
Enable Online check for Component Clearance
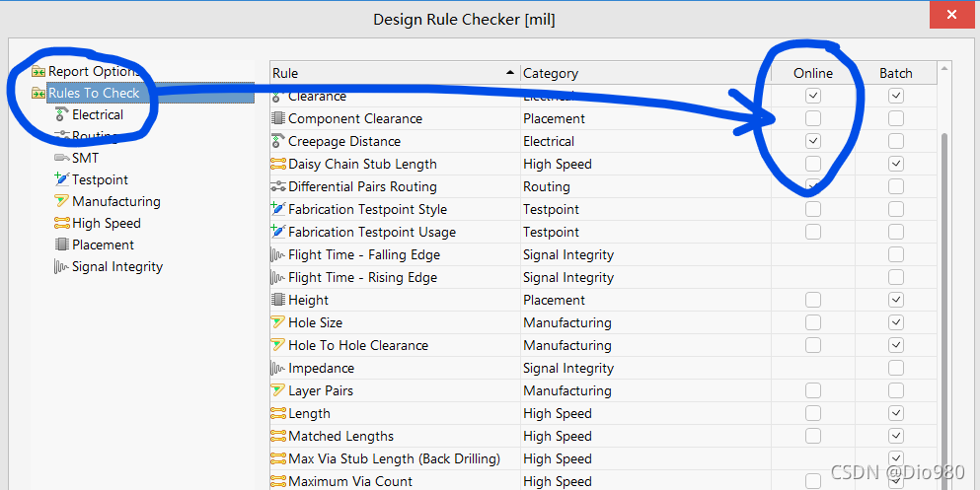tap(813, 119)
